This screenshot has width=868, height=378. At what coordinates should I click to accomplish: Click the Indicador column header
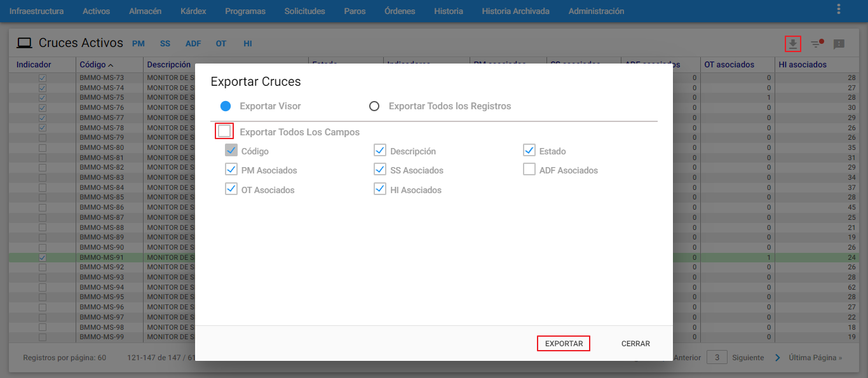click(x=34, y=65)
